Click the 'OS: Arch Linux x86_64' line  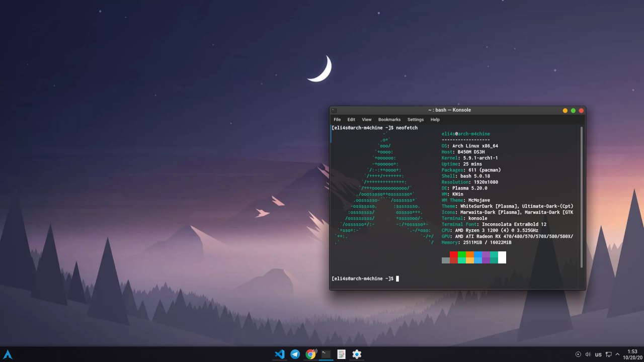point(470,146)
